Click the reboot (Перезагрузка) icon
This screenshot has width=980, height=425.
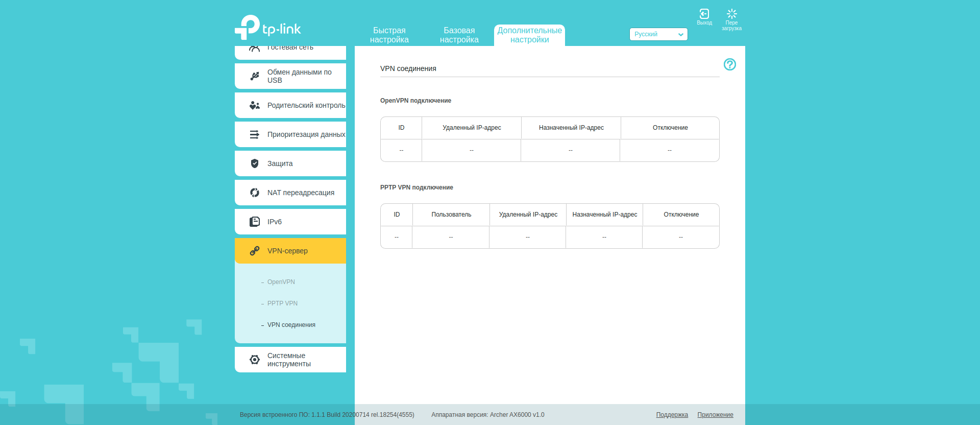click(731, 14)
